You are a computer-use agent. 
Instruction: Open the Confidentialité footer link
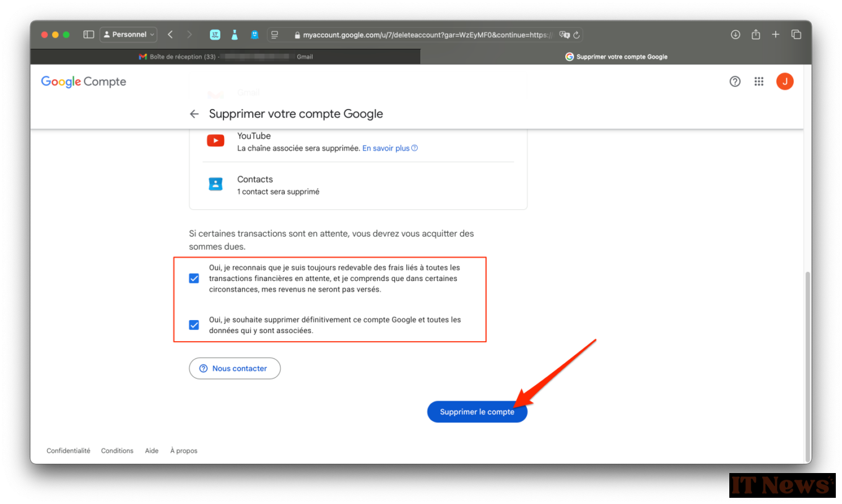(69, 451)
